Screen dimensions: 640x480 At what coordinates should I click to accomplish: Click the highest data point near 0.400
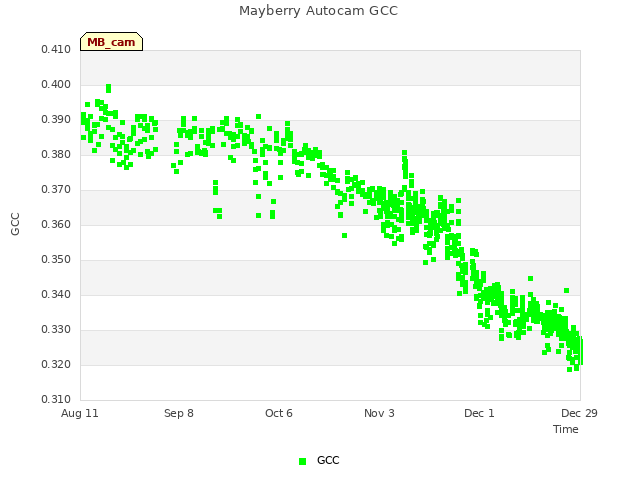108,87
